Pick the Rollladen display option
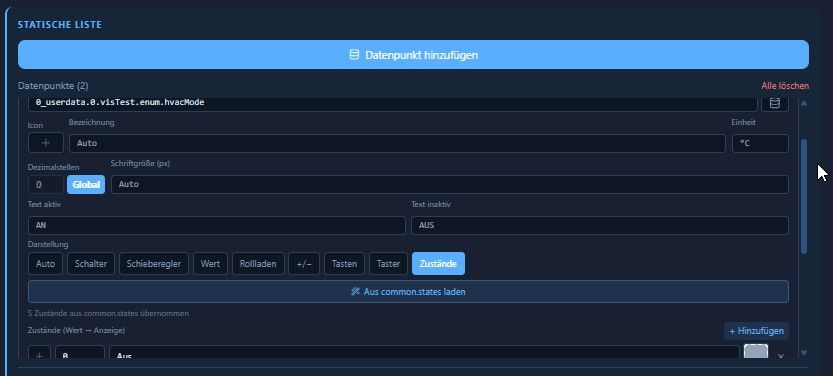This screenshot has height=376, width=833. (258, 264)
